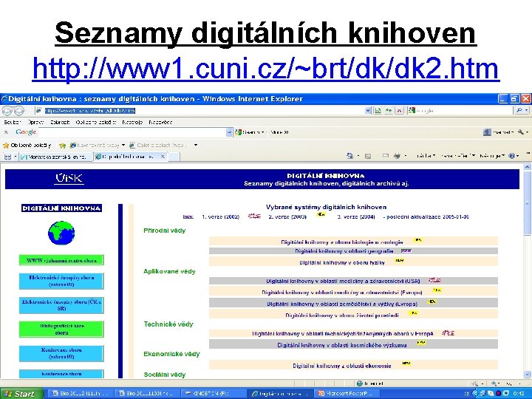Click the cuni.cz URL link on slide
Screen dimensions: 532x399
[266, 69]
